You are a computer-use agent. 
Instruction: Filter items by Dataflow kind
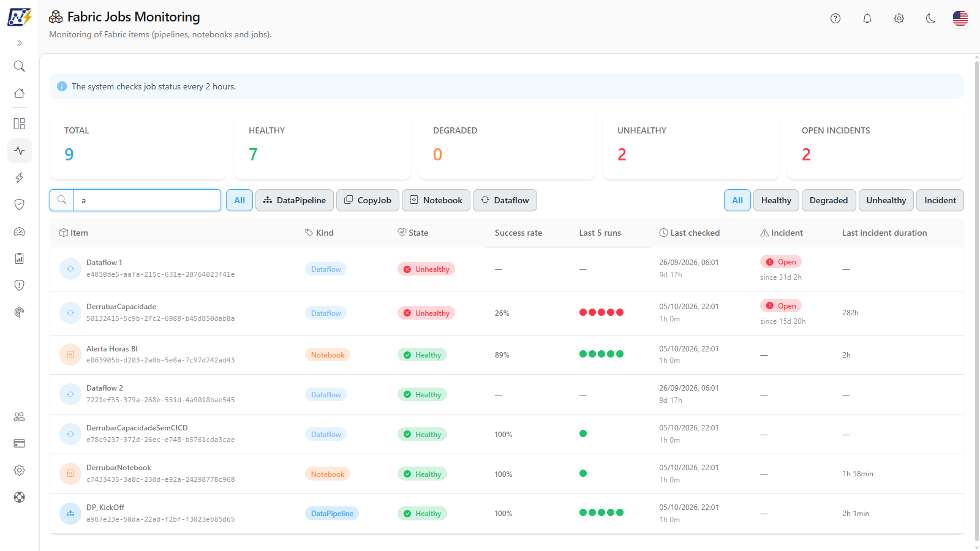tap(505, 200)
